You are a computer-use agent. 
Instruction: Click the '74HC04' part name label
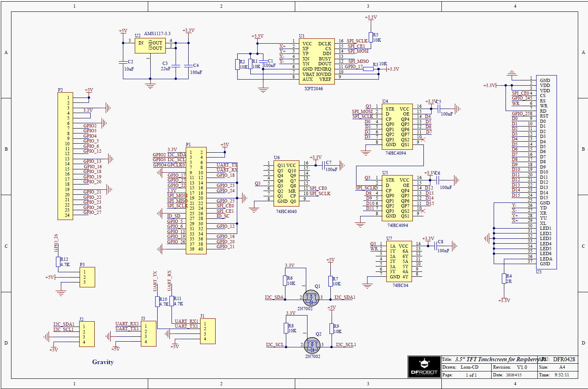[x=400, y=285]
